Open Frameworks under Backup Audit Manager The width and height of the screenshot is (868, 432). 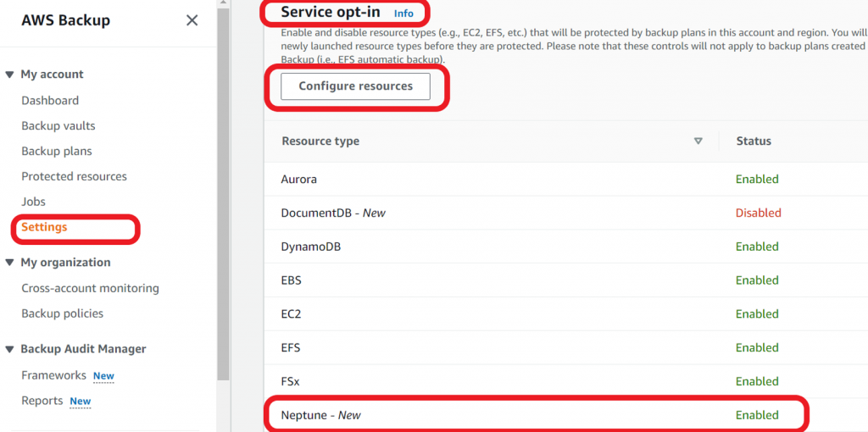(x=53, y=375)
